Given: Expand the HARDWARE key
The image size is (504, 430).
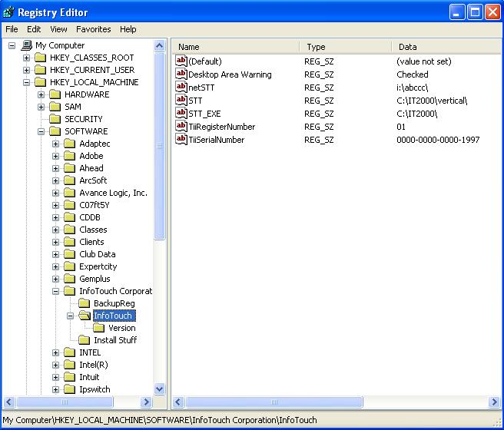Looking at the screenshot, I should 41,94.
